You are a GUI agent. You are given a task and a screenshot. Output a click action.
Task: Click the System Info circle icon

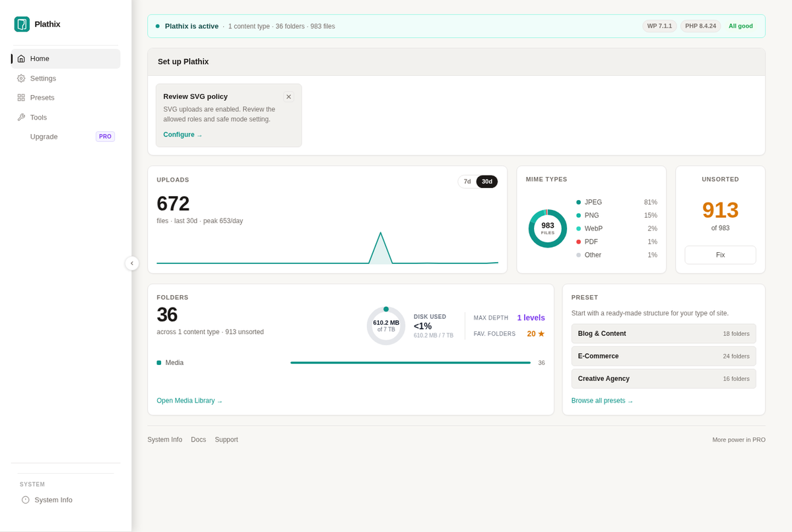click(x=26, y=500)
